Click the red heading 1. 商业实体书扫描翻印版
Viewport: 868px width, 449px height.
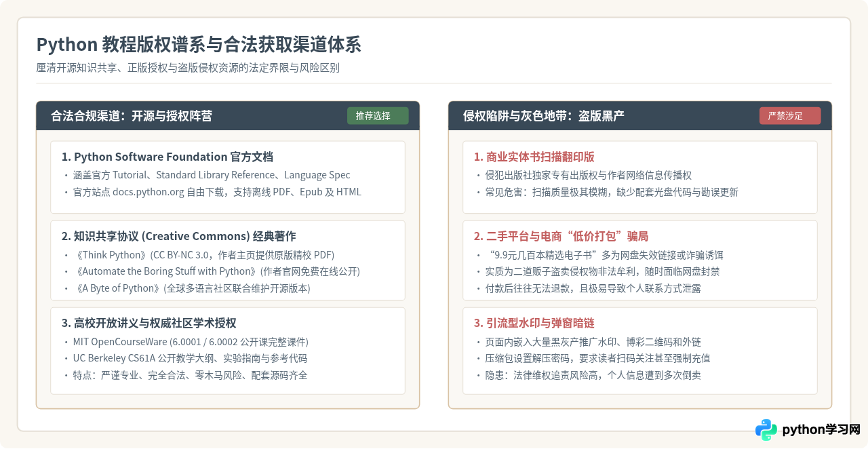click(x=534, y=157)
